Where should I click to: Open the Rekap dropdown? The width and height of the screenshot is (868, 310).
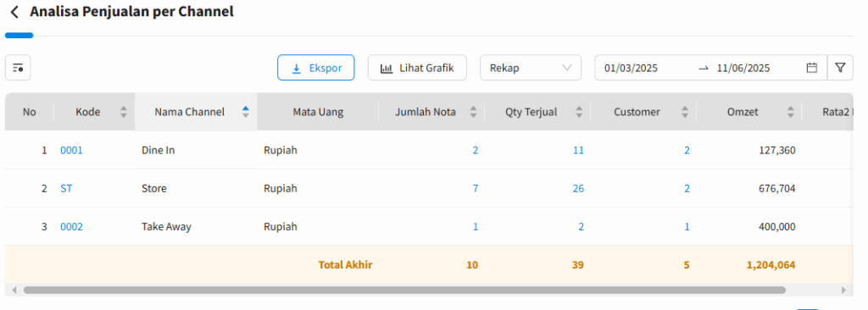coord(531,68)
